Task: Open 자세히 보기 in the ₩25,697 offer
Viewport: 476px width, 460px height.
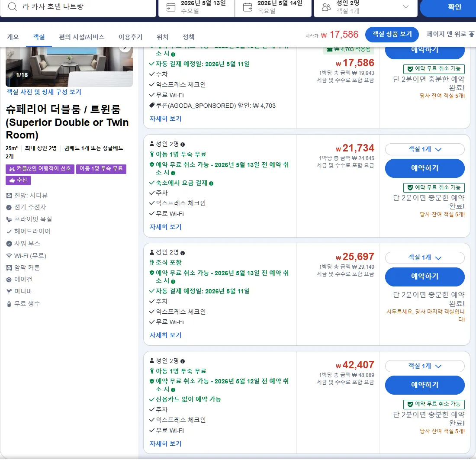Action: 165,335
